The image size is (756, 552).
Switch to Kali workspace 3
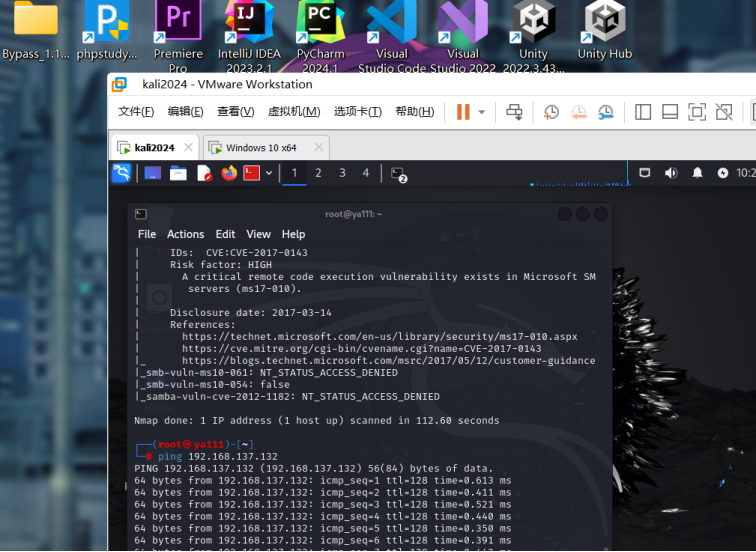tap(342, 173)
